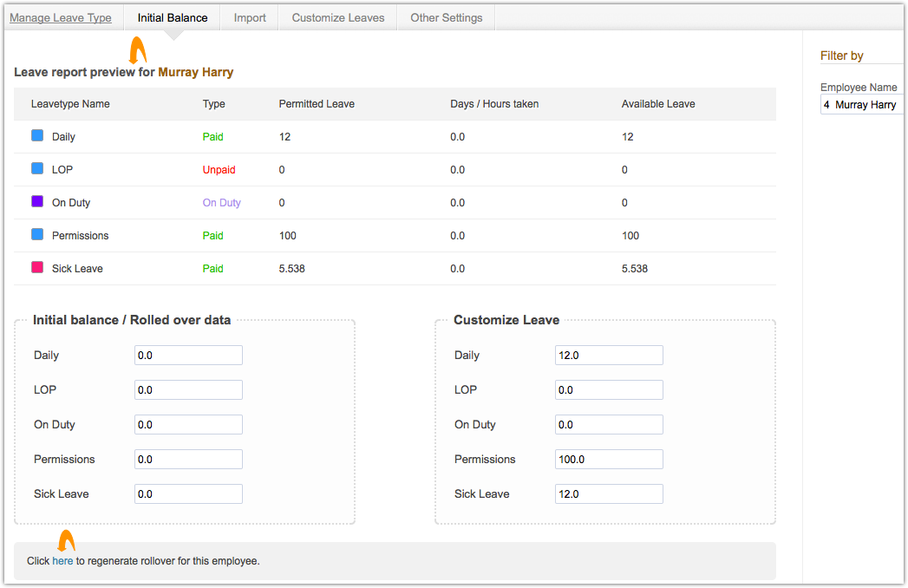
Task: Click the blue Permissions color swatch
Action: 37,235
